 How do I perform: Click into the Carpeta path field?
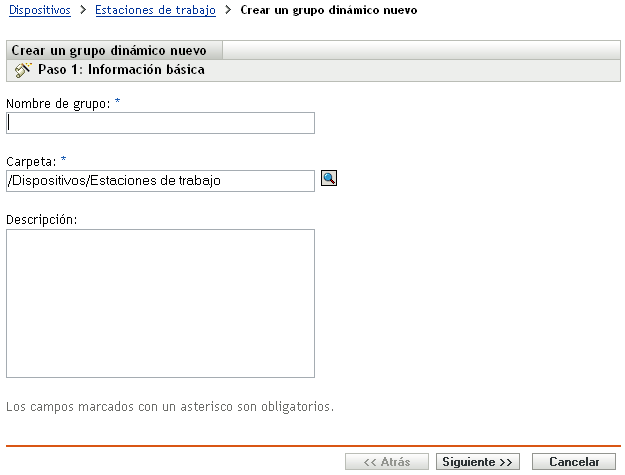click(x=160, y=181)
